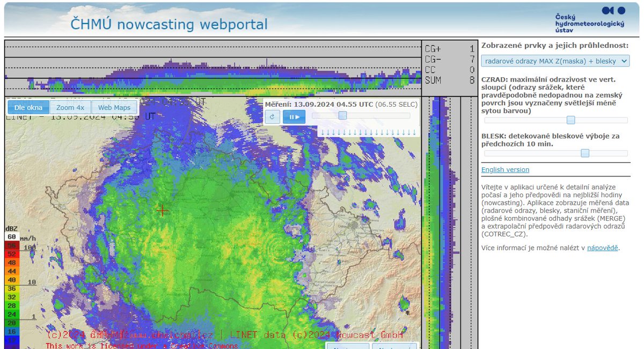
Task: Click the CG+ lightning count row
Action: point(450,49)
